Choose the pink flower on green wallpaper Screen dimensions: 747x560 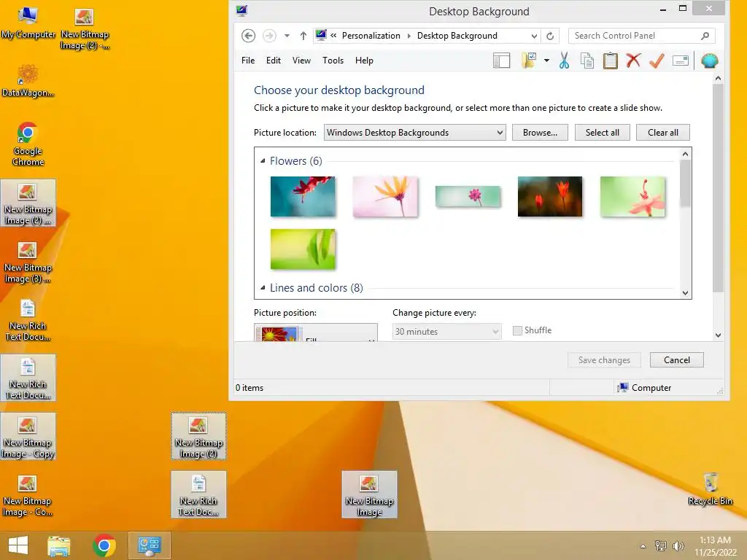click(632, 196)
